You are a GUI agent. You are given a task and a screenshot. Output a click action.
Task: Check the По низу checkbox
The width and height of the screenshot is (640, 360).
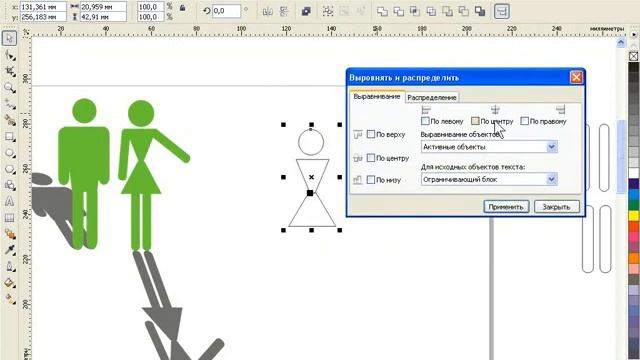pos(371,180)
